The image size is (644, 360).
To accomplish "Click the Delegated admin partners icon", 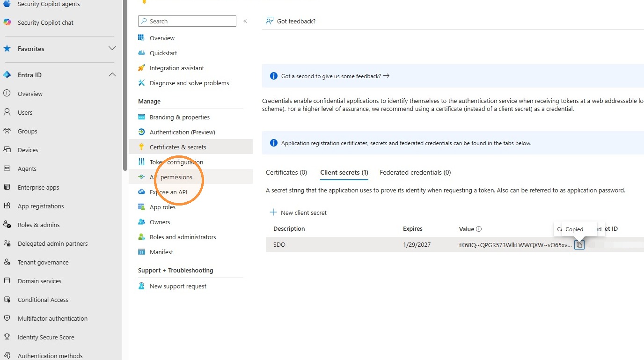I will 7,243.
